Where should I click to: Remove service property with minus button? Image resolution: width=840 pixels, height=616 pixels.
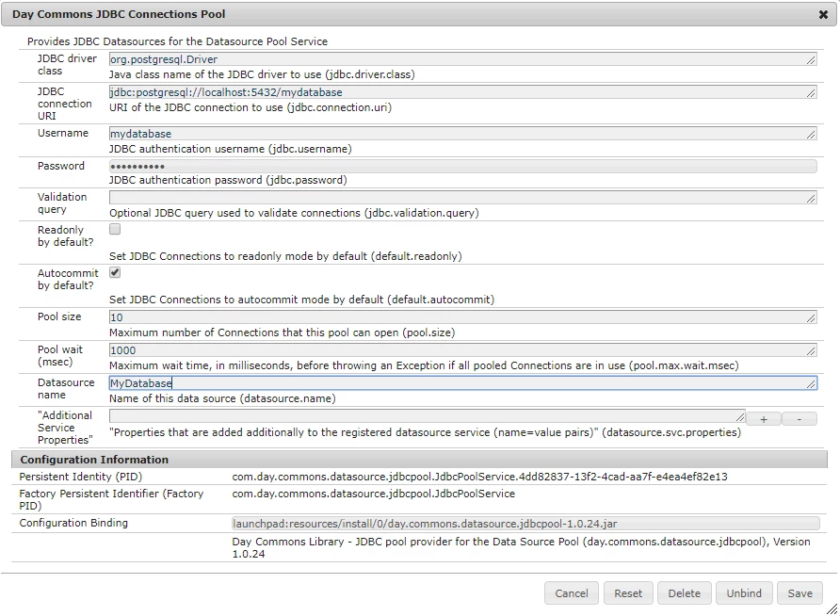coord(800,419)
